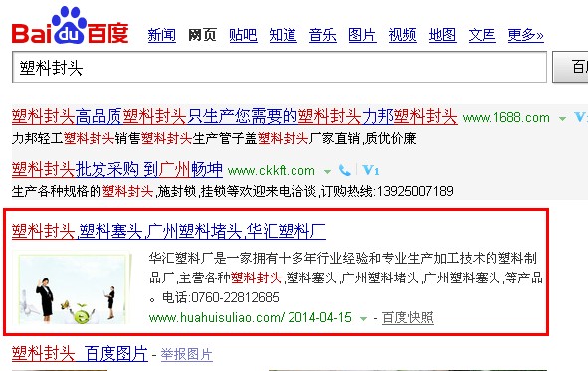Click phone icon beside www.ckkft.com
The width and height of the screenshot is (588, 371).
(344, 170)
